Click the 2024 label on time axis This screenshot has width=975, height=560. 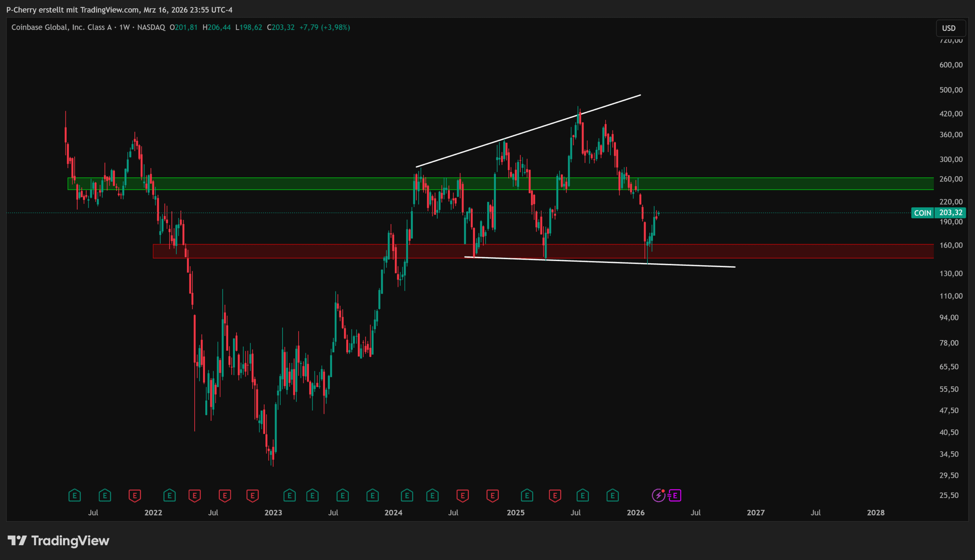(393, 513)
